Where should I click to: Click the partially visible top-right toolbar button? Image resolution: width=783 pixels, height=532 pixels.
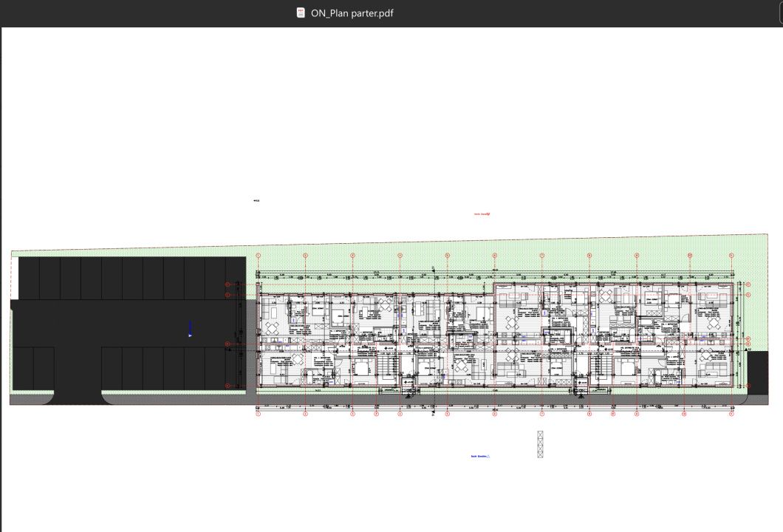pyautogui.click(x=781, y=12)
